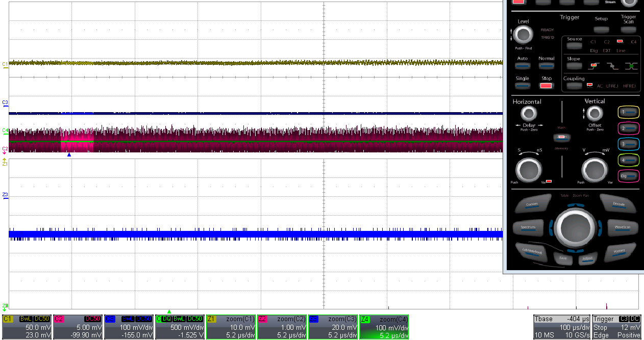Viewport: 644px width, 340px height.
Task: Click the Trigger Setup button
Action: pyautogui.click(x=601, y=30)
